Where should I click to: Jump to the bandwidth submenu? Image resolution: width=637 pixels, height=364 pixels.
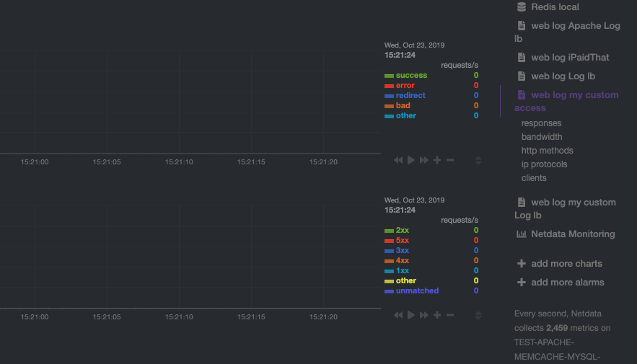[x=542, y=137]
